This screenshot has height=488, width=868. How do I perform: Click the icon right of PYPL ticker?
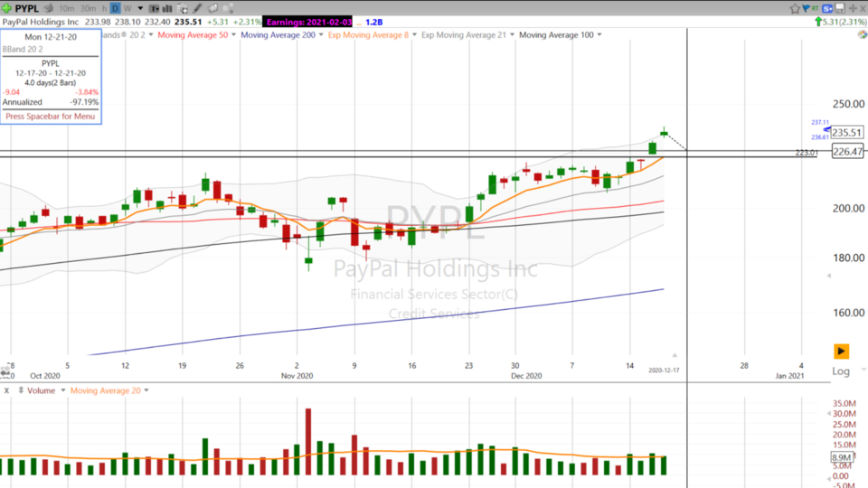(49, 8)
